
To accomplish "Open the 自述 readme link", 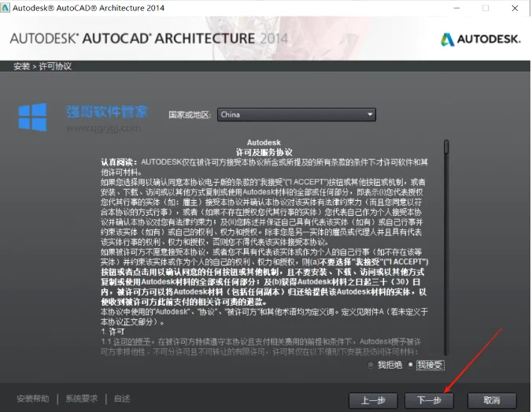I will (x=122, y=399).
